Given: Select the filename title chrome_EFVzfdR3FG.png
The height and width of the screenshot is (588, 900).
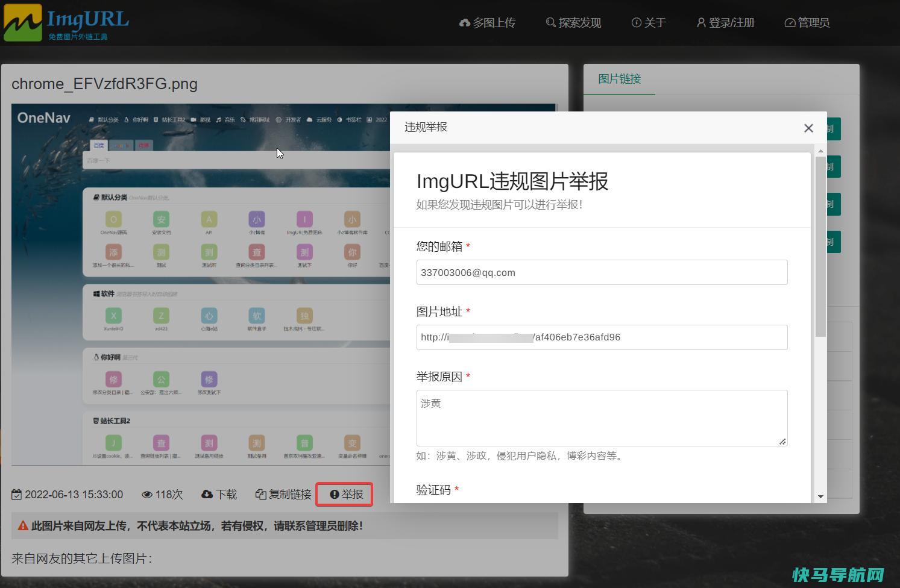Looking at the screenshot, I should coord(104,84).
